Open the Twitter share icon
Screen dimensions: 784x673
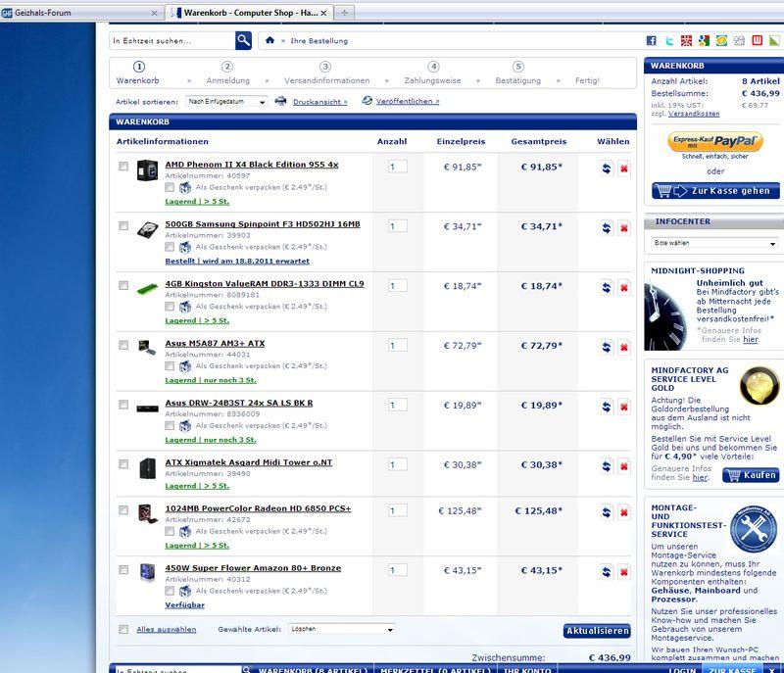(x=669, y=41)
